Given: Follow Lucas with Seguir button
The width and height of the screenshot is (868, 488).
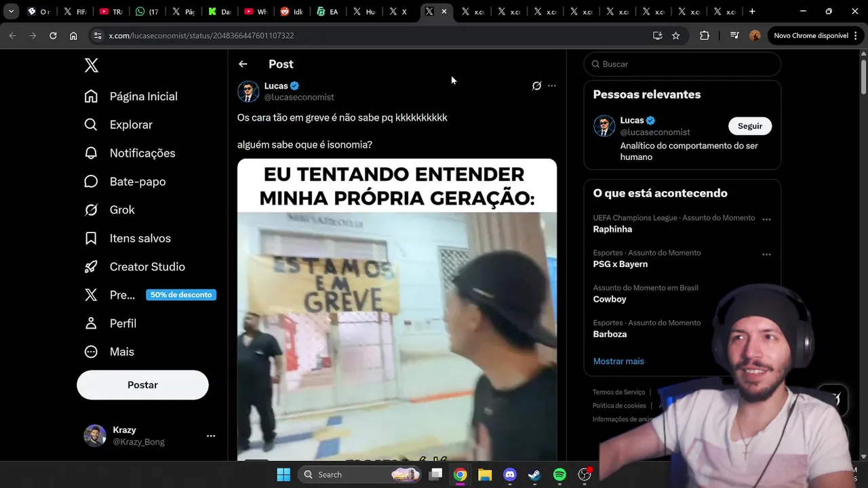Looking at the screenshot, I should pyautogui.click(x=750, y=126).
